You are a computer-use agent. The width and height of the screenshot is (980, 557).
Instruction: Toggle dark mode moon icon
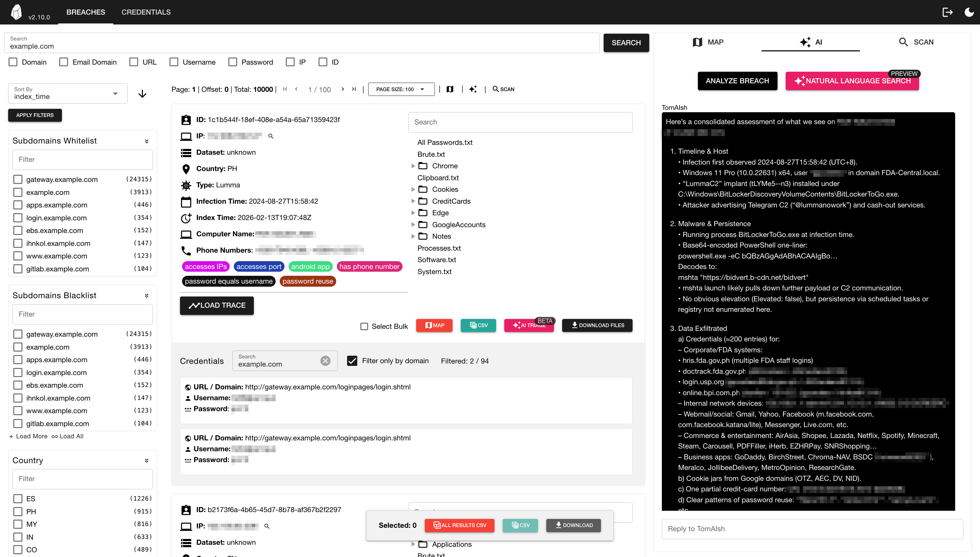pos(969,12)
